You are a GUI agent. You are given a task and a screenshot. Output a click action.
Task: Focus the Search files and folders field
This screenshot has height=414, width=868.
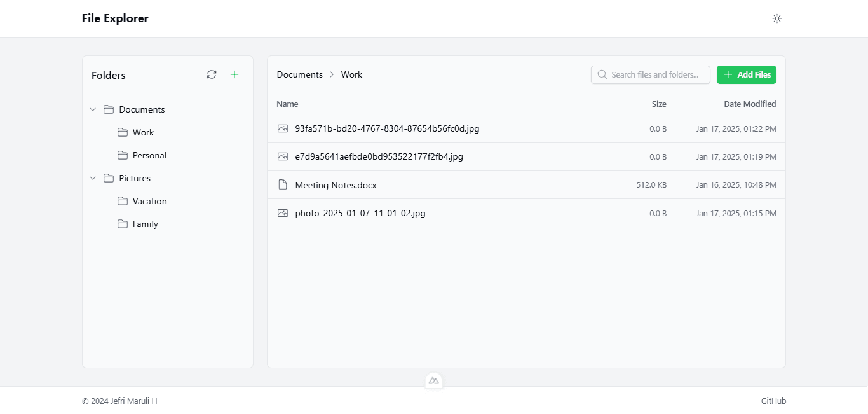tap(651, 74)
